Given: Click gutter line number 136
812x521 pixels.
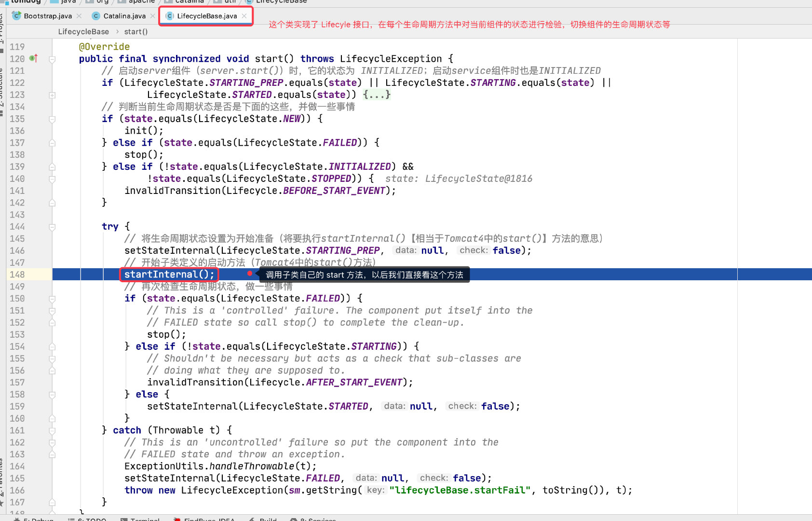Looking at the screenshot, I should click(x=17, y=131).
